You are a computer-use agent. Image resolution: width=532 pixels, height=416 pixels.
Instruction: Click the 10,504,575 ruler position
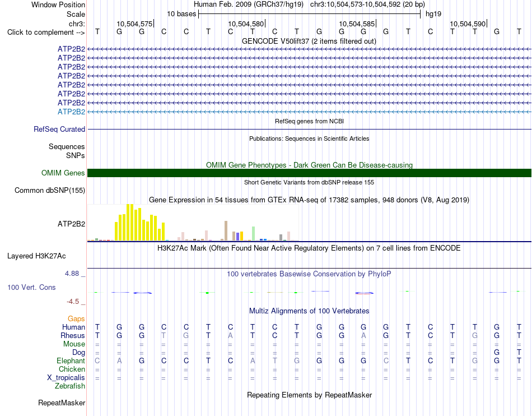point(134,24)
